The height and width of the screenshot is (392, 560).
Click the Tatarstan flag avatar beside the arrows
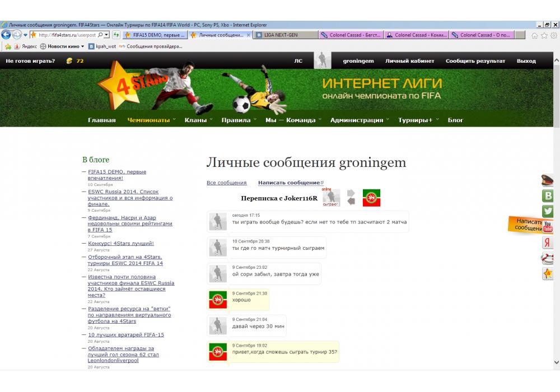(371, 198)
